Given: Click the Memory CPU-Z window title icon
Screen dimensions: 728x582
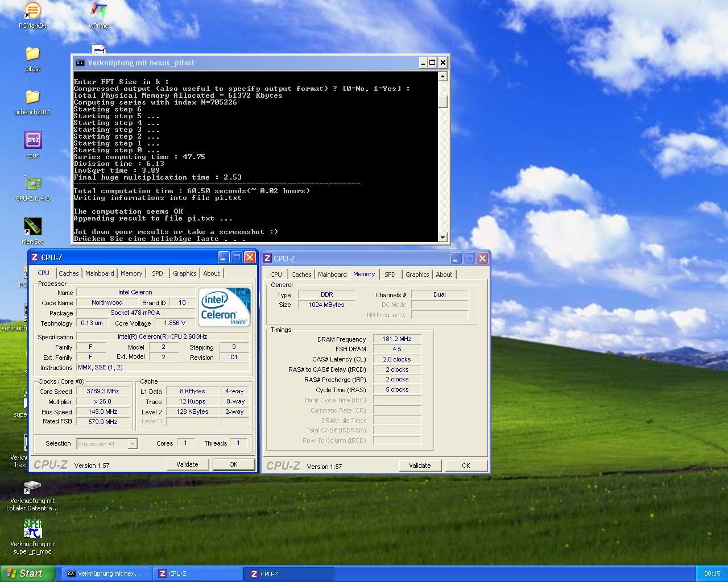Looking at the screenshot, I should tap(267, 259).
